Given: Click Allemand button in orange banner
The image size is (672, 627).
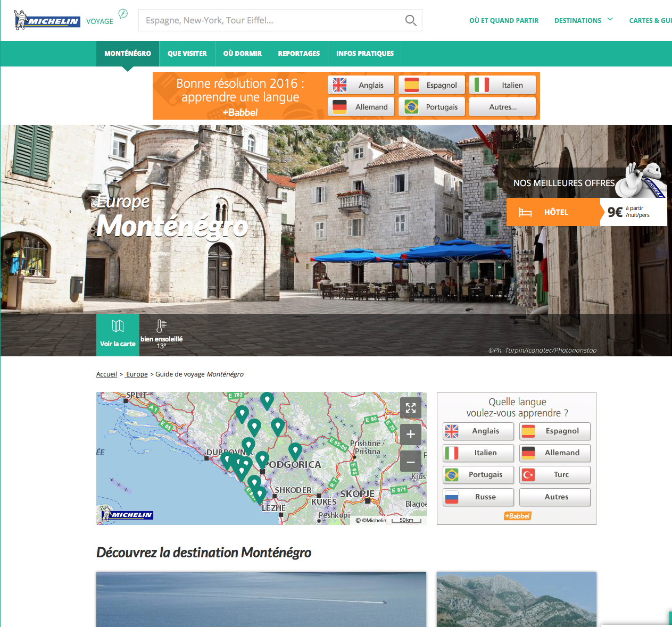Looking at the screenshot, I should coord(361,107).
